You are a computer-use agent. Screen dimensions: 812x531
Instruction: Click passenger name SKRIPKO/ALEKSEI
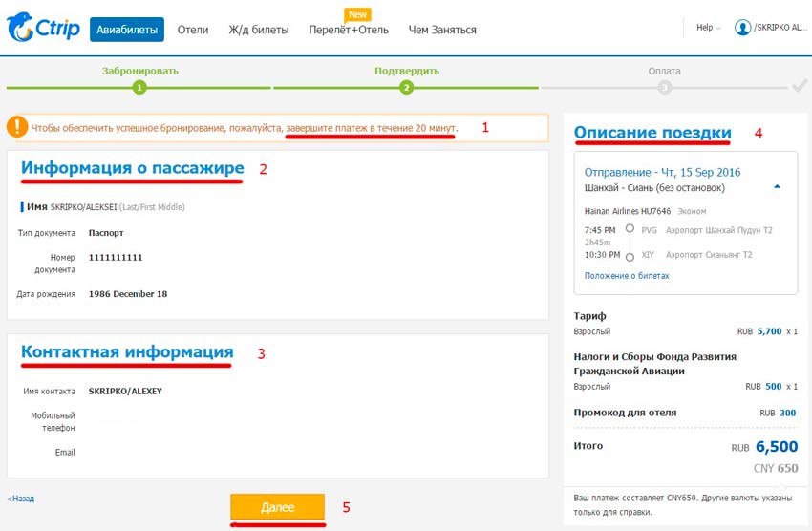[83, 207]
